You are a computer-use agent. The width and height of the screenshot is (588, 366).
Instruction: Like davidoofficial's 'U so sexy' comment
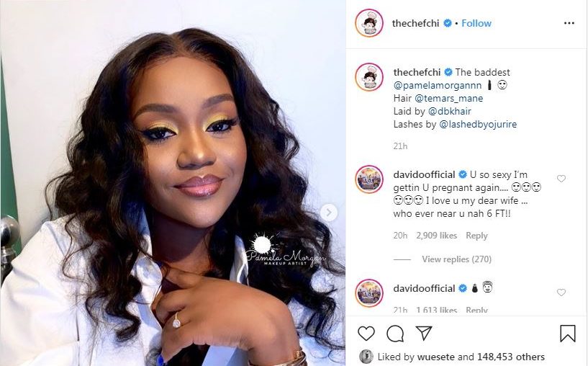click(561, 179)
